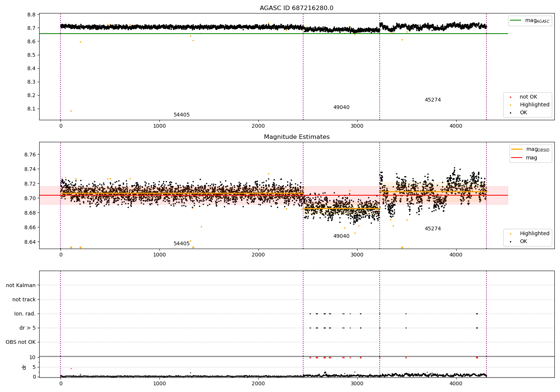Screen dimensions: 560x392
Task: Click the 49040 label in Magnitude Estimates plot
Action: click(x=341, y=236)
